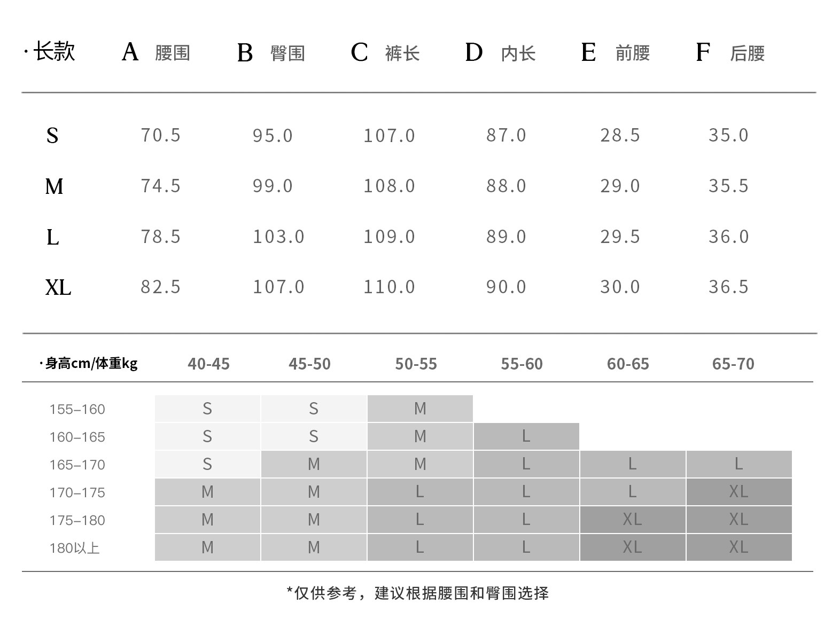Click the 70.5 waist value for size S
Image resolution: width=840 pixels, height=635 pixels.
coord(161,135)
